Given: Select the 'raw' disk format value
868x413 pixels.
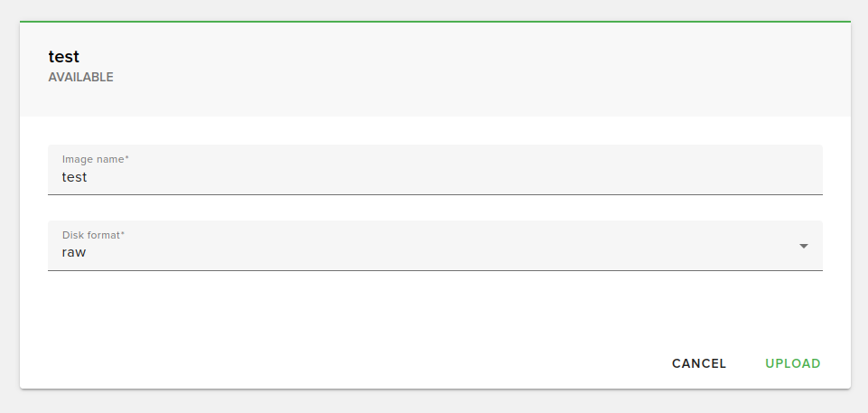Looking at the screenshot, I should coord(74,253).
